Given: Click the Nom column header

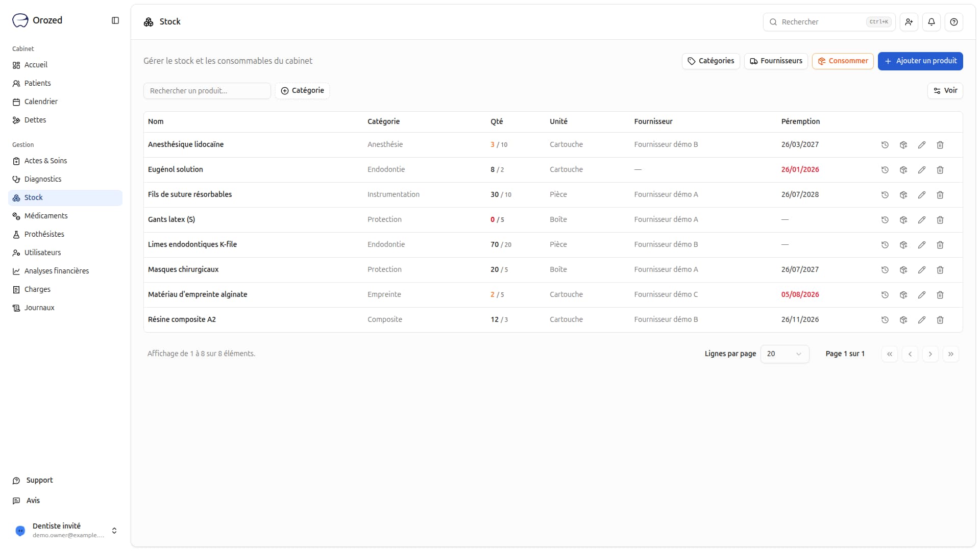Looking at the screenshot, I should (x=156, y=121).
